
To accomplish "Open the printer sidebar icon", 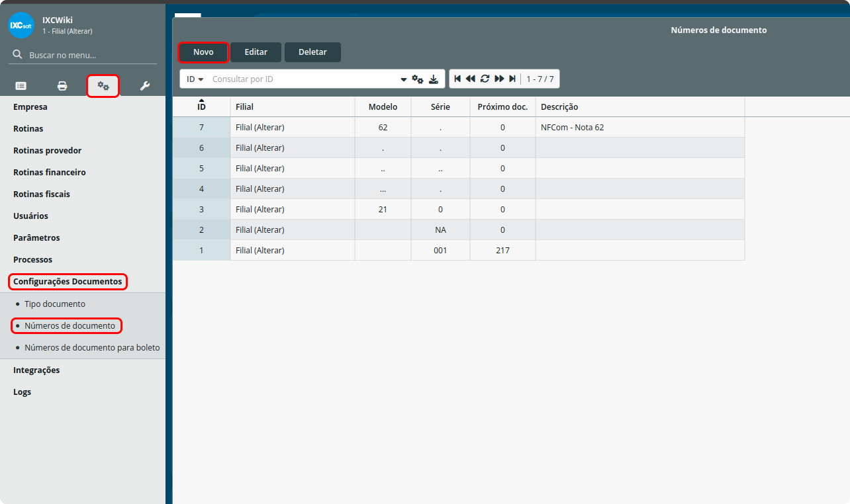I will coord(62,86).
